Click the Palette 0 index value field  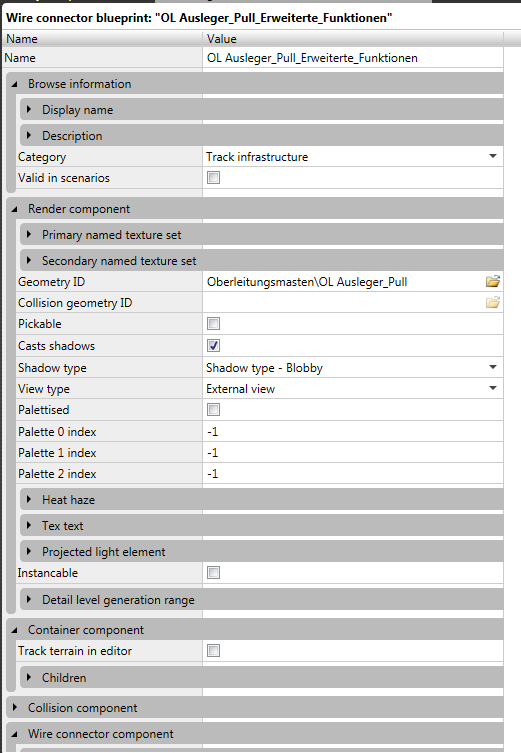point(353,431)
